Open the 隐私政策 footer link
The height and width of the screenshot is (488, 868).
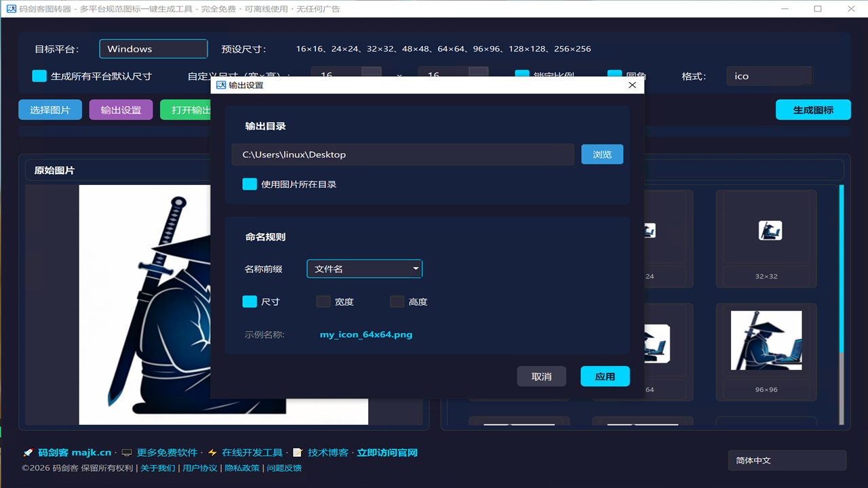click(x=242, y=468)
